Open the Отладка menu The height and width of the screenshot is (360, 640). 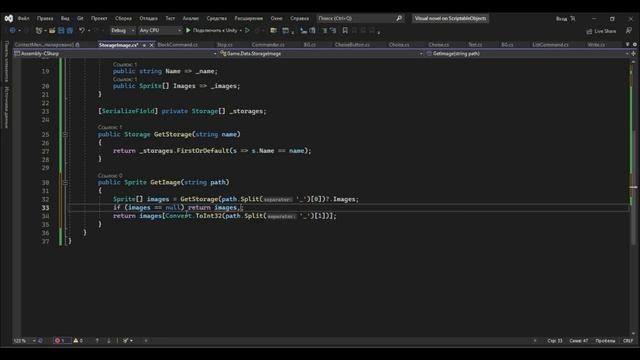click(x=149, y=18)
